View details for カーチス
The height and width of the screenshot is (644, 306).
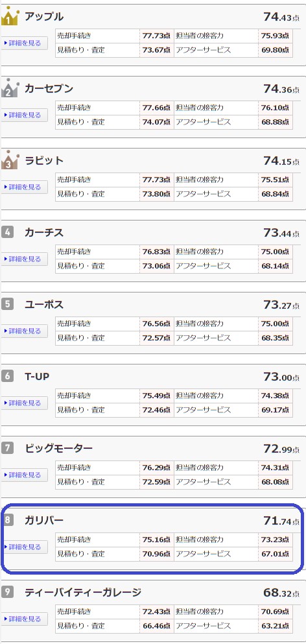click(24, 259)
